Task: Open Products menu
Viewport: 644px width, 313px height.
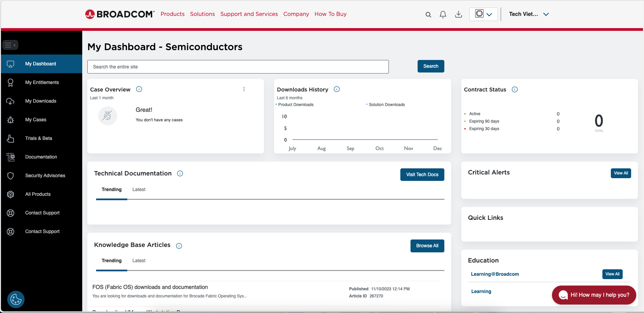Action: point(173,14)
